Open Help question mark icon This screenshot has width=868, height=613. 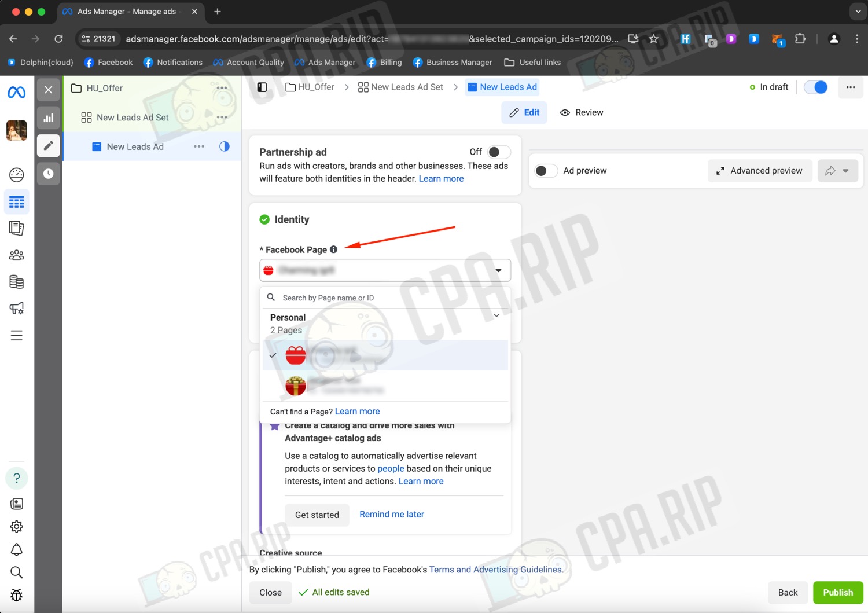[16, 478]
